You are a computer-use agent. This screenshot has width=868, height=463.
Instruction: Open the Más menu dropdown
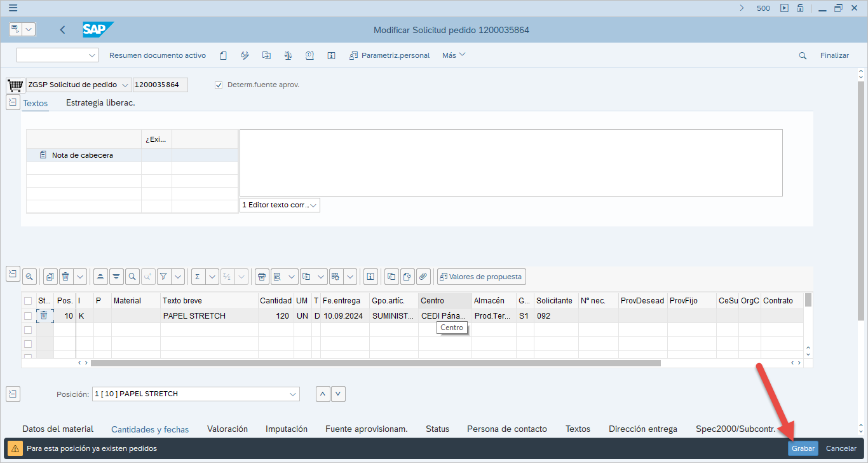pyautogui.click(x=454, y=55)
